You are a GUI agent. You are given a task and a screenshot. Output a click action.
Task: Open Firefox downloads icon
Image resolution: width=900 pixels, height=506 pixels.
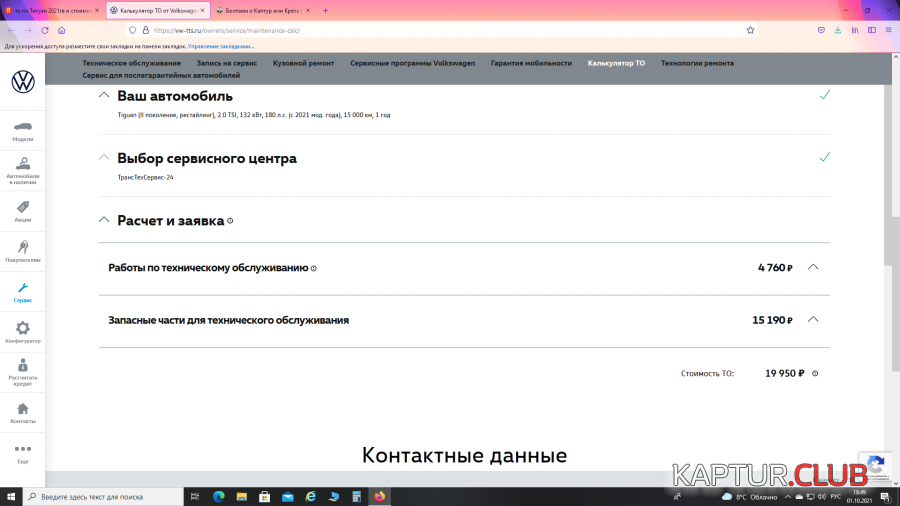click(838, 30)
